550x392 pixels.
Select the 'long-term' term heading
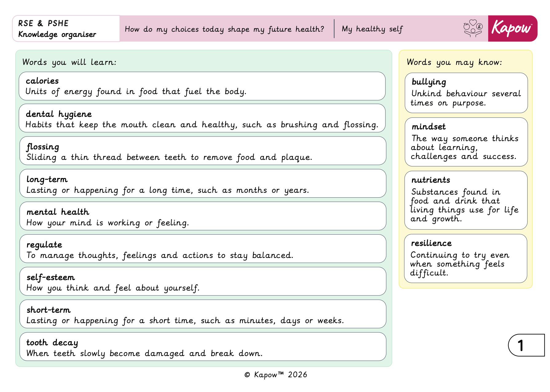(47, 180)
